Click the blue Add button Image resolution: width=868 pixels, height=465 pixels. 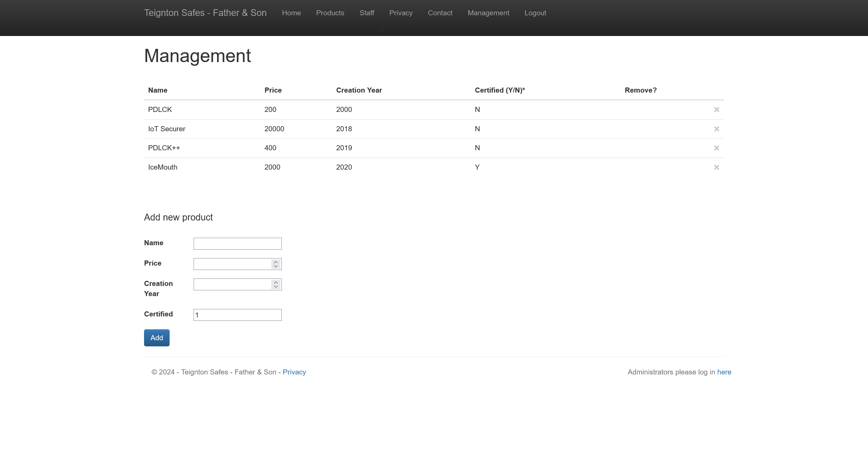157,338
